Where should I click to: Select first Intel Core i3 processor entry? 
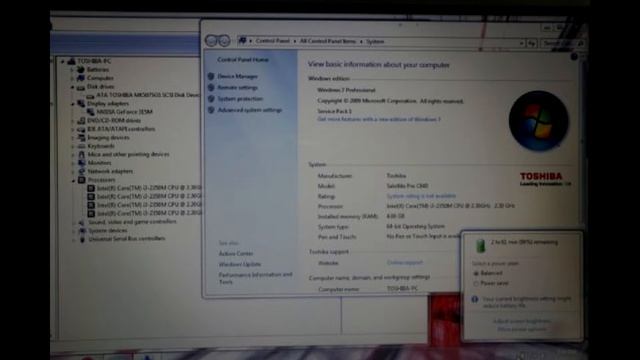coord(149,188)
